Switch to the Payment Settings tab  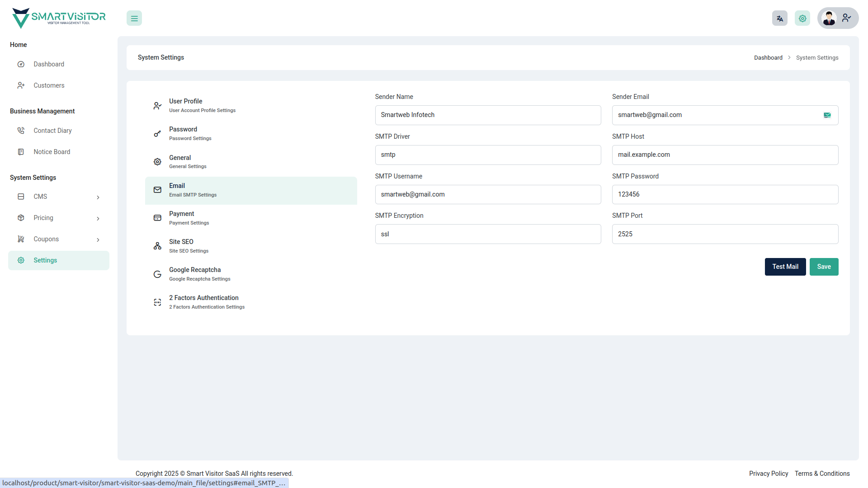pos(189,218)
